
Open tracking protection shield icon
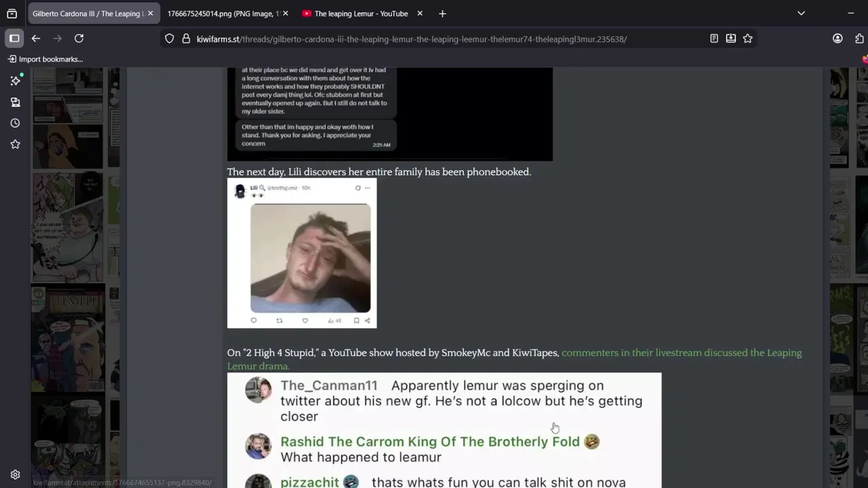click(x=170, y=39)
